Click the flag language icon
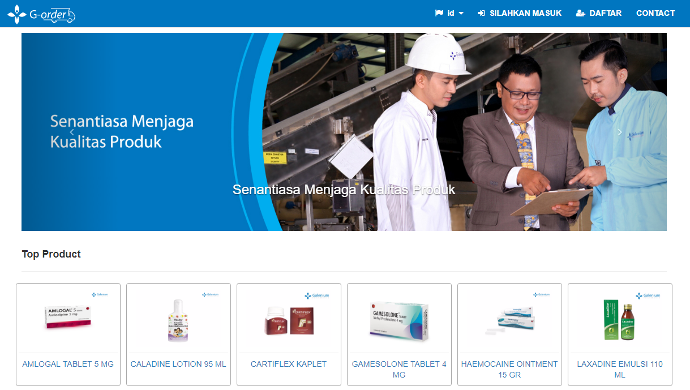The width and height of the screenshot is (690, 390). pyautogui.click(x=439, y=13)
